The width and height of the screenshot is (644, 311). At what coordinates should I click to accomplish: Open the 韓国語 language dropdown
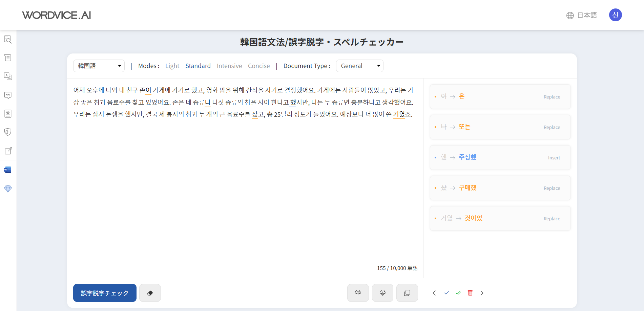(99, 66)
